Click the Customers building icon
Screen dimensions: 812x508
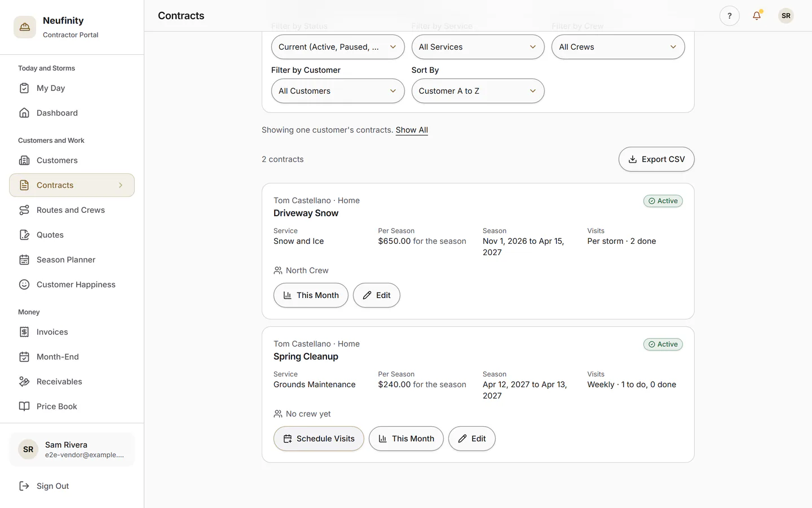point(24,160)
